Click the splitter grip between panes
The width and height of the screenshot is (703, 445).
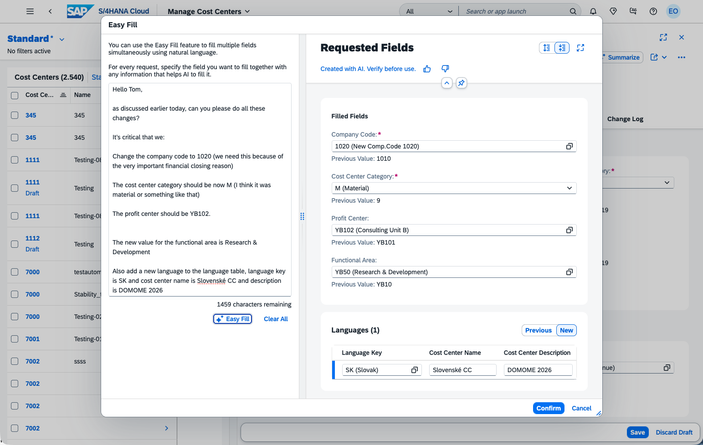pos(302,217)
